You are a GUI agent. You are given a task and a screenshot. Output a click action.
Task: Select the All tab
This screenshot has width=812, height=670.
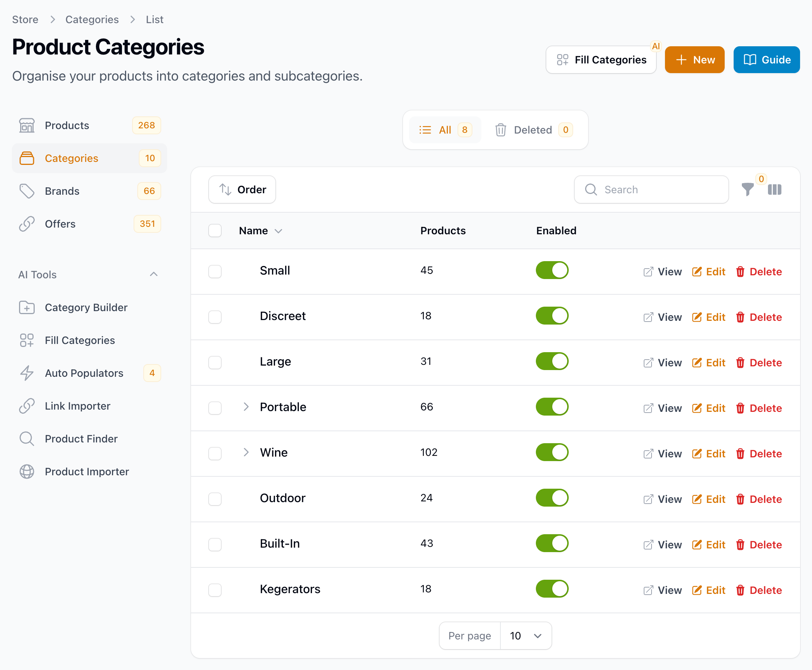click(445, 130)
